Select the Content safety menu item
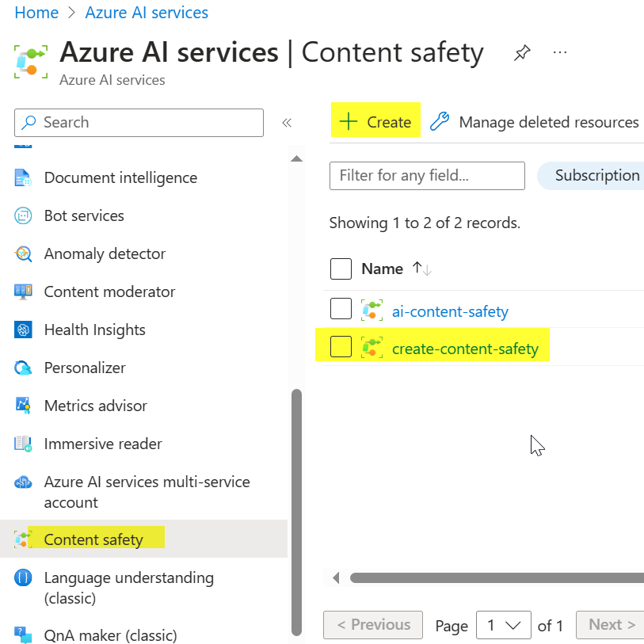 point(143,539)
